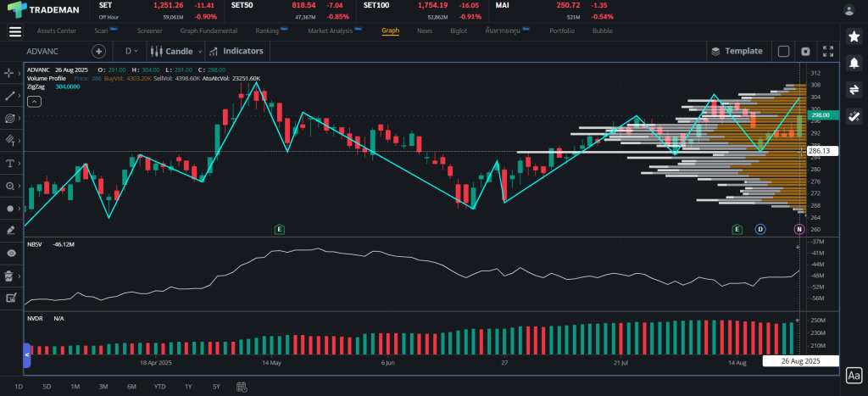Screen dimensions: 868x396
Task: Select the crosshair cursor tool
Action: [11, 74]
